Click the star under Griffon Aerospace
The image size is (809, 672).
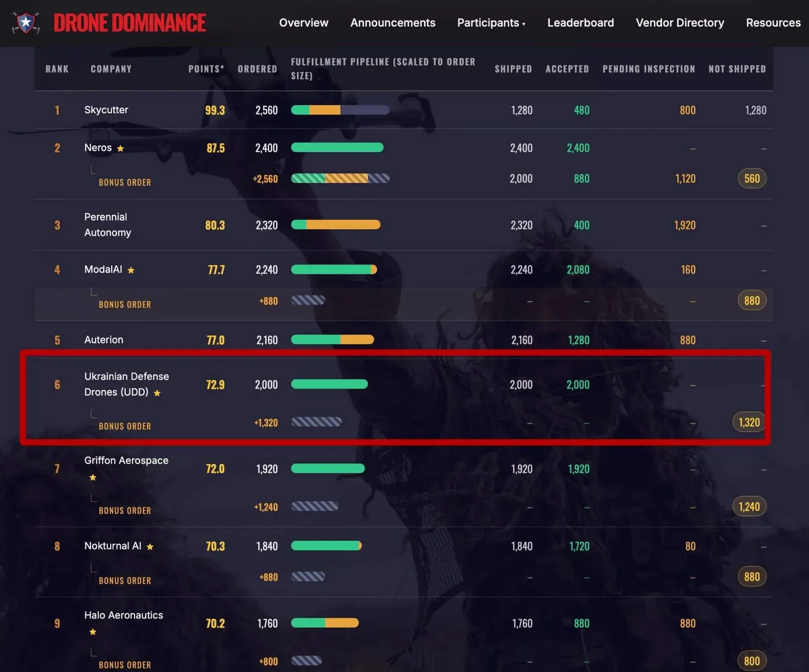[x=93, y=477]
